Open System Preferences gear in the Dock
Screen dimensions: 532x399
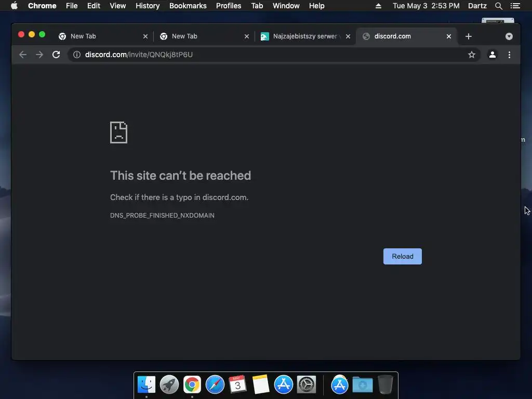click(x=307, y=385)
